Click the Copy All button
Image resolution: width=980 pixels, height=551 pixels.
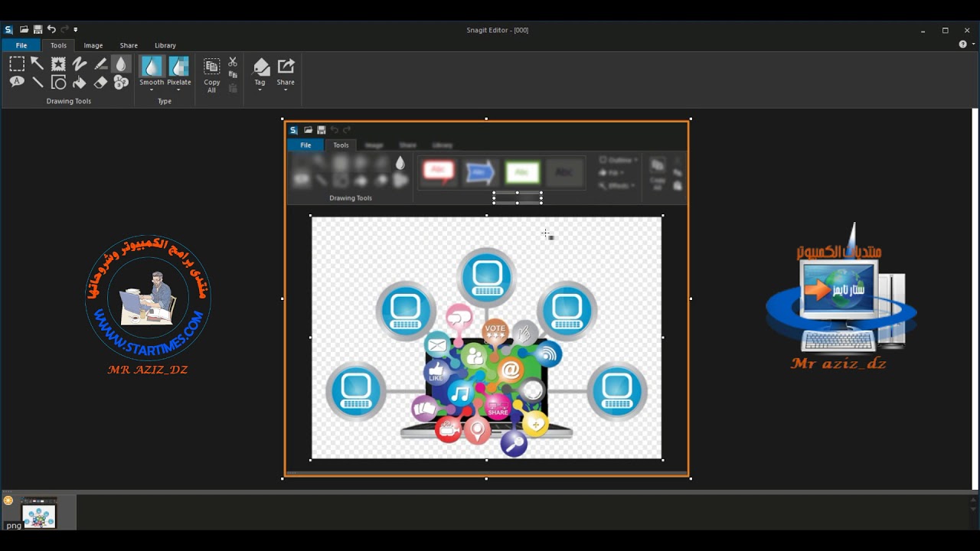click(212, 74)
